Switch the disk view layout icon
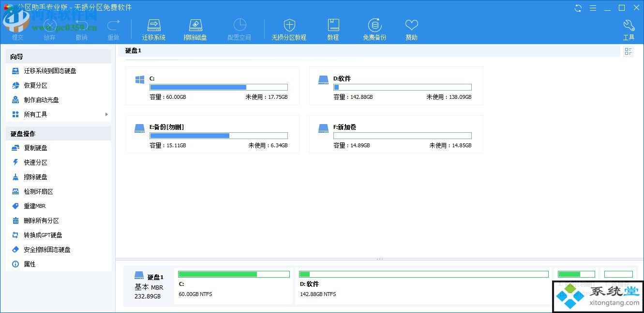Image resolution: width=644 pixels, height=313 pixels. pyautogui.click(x=628, y=51)
